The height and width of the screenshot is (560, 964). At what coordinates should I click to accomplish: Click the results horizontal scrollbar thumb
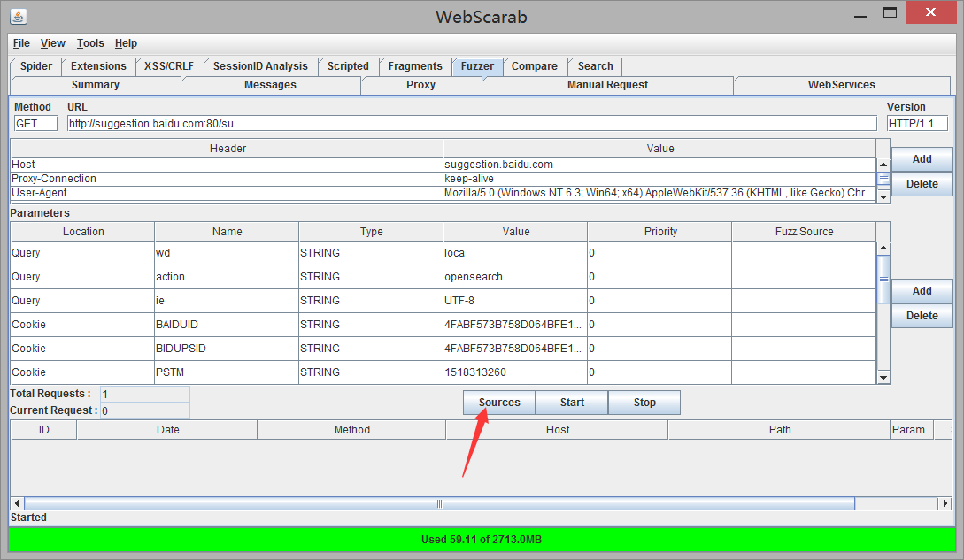click(x=439, y=503)
